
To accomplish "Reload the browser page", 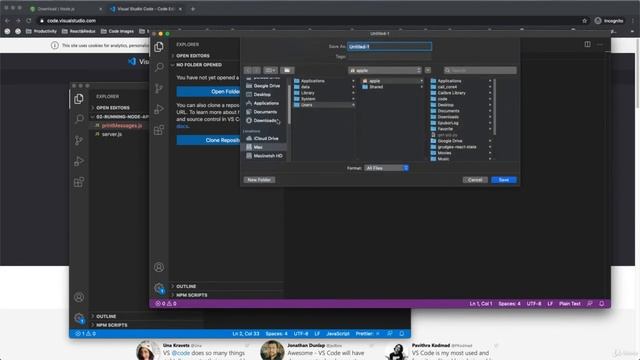I will coord(29,20).
